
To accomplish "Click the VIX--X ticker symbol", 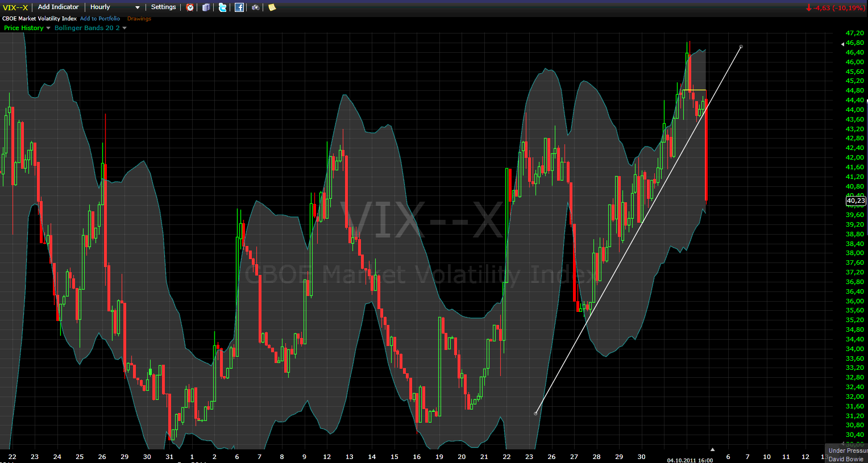I will click(15, 7).
